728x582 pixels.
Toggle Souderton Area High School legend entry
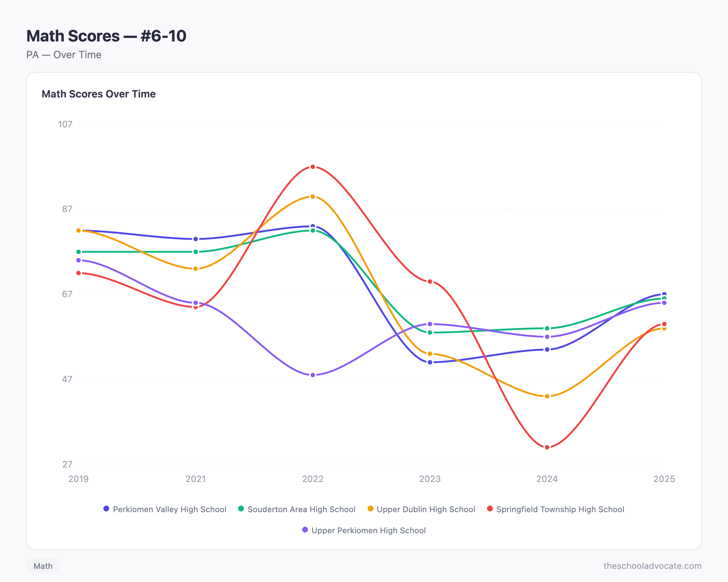[297, 509]
